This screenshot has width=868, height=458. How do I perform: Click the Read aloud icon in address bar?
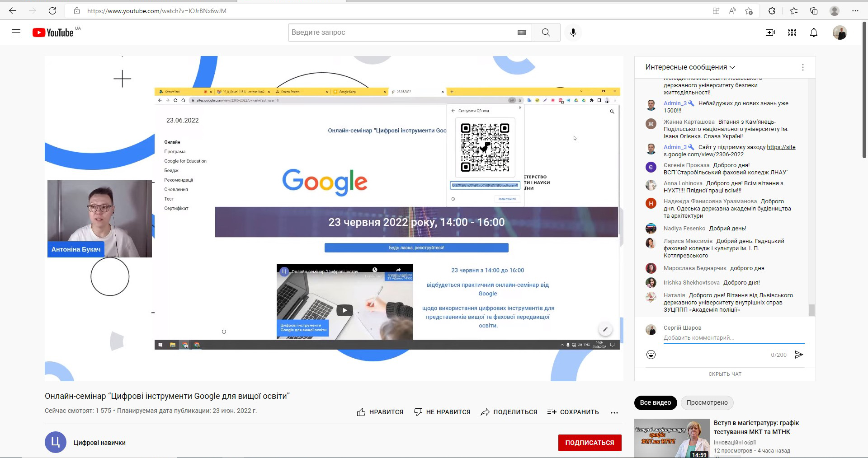pos(732,11)
